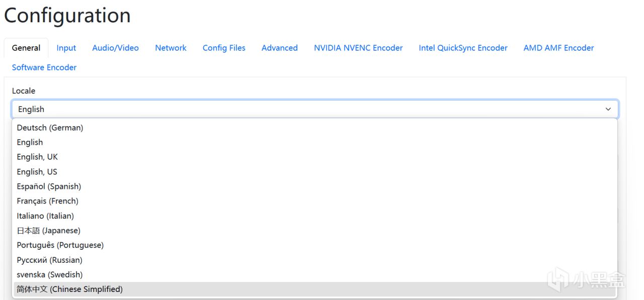Open Intel QuickSync Encoder tab
This screenshot has width=644, height=300.
click(x=463, y=48)
